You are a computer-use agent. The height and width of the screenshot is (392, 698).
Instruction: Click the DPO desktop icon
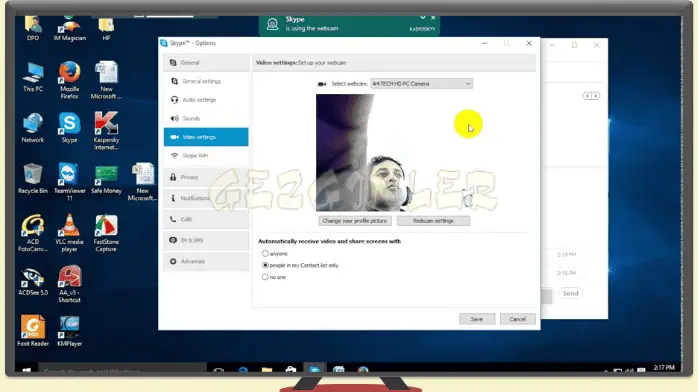(33, 29)
